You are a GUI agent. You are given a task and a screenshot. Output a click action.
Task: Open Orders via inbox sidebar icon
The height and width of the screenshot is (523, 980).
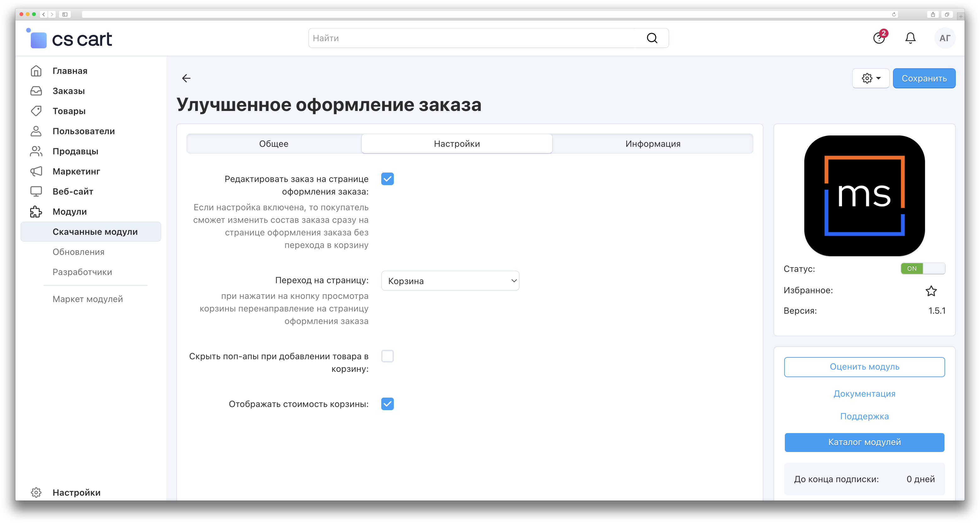pyautogui.click(x=36, y=91)
